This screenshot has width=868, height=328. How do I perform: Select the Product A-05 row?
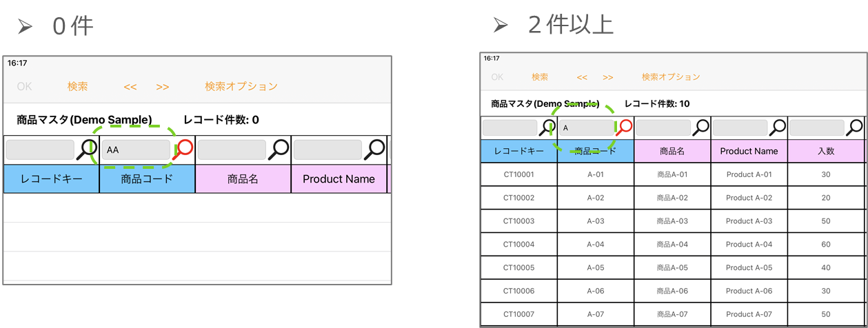click(749, 268)
